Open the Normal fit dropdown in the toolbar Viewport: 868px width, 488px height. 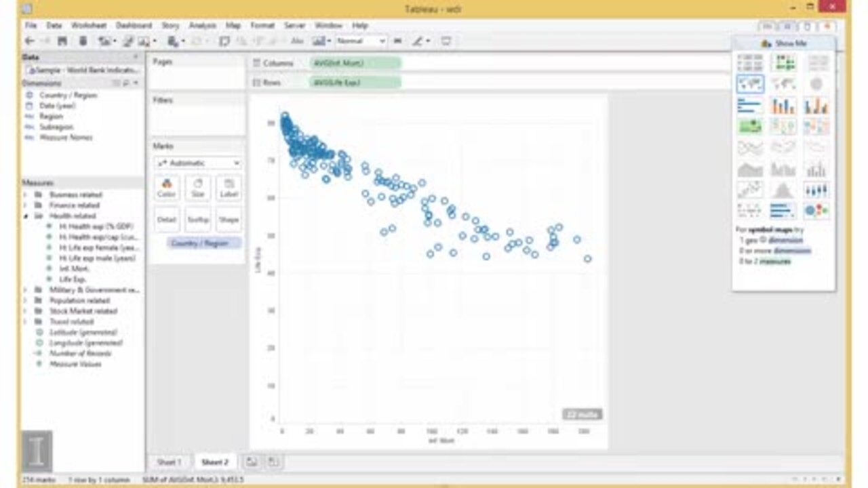[x=361, y=41]
